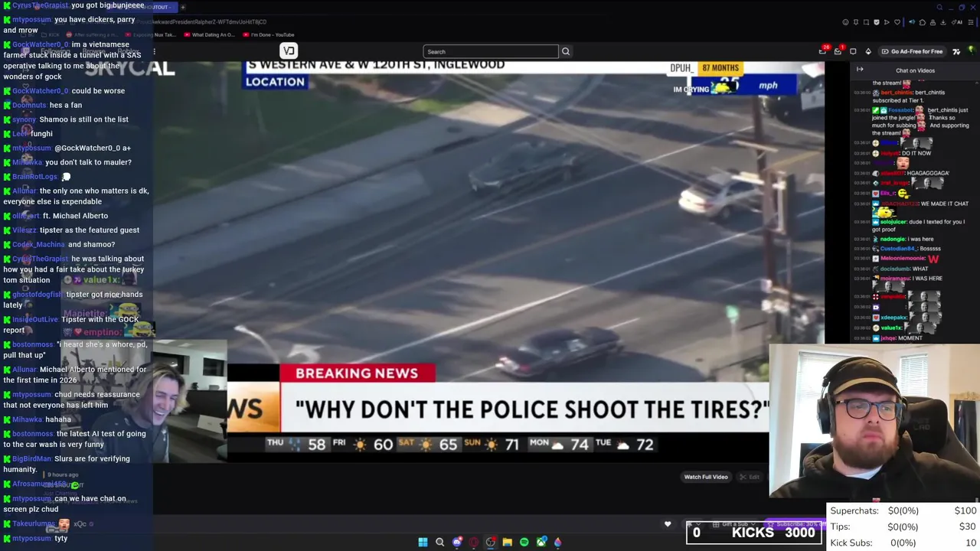Screen dimensions: 980x551
Task: Open the whispers mail icon with badge 1
Action: coord(838,51)
